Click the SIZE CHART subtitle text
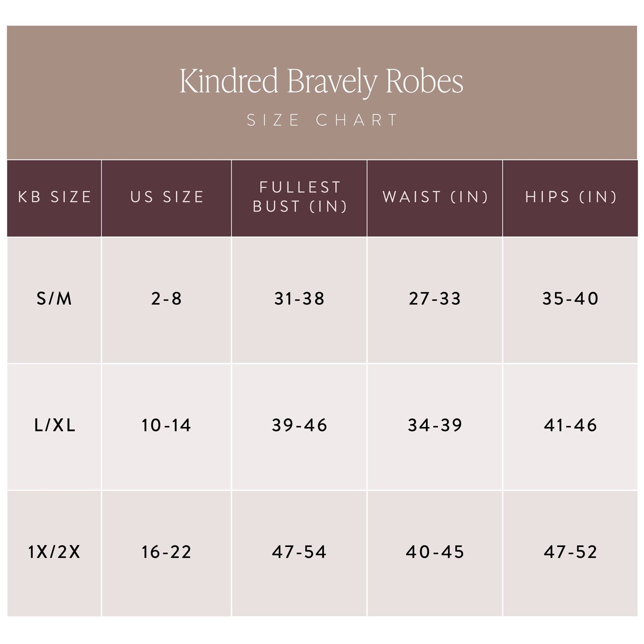 pyautogui.click(x=322, y=120)
